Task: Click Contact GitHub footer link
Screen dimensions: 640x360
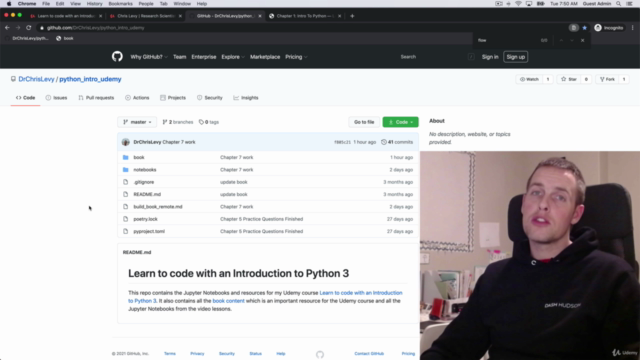Action: pos(369,353)
